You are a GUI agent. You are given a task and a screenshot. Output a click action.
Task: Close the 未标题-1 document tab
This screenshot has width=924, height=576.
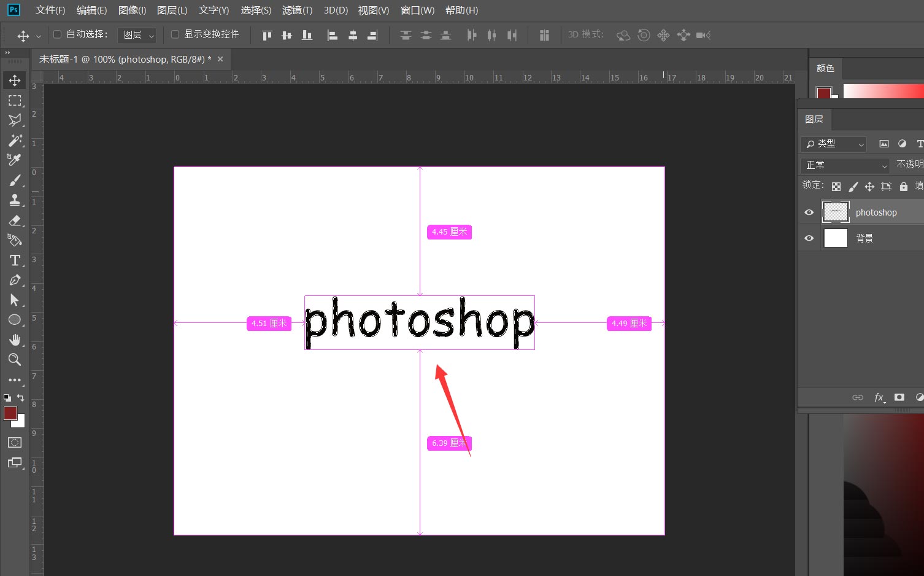pos(220,59)
